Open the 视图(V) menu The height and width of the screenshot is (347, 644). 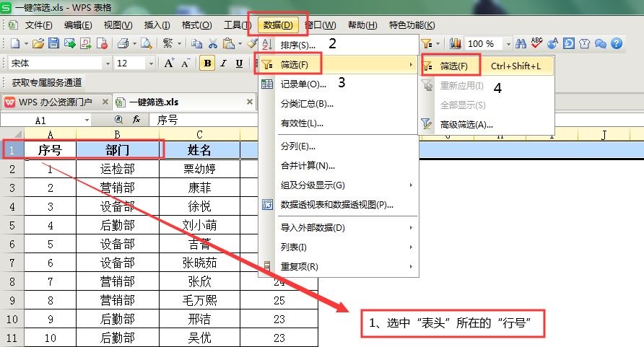[x=118, y=25]
